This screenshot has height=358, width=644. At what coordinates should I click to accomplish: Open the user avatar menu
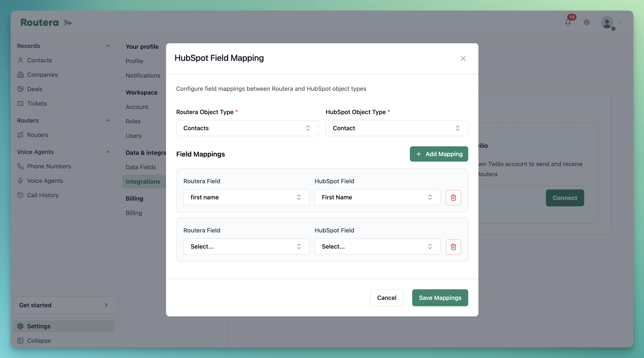(607, 22)
